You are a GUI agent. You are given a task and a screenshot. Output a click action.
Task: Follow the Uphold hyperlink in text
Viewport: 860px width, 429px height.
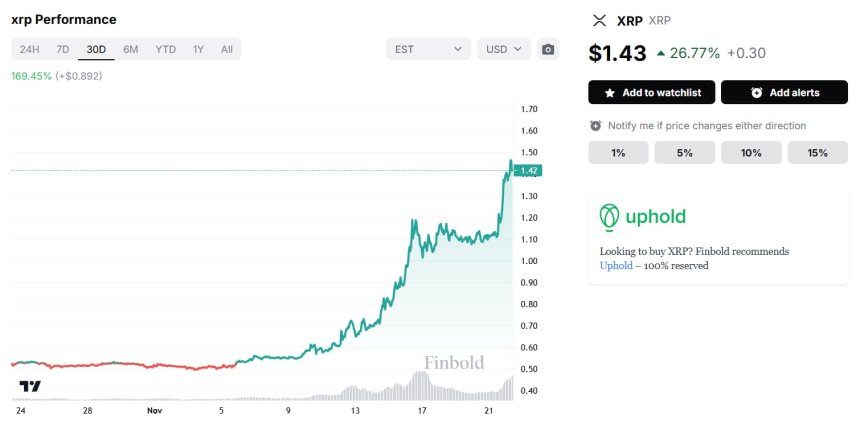[x=616, y=266]
